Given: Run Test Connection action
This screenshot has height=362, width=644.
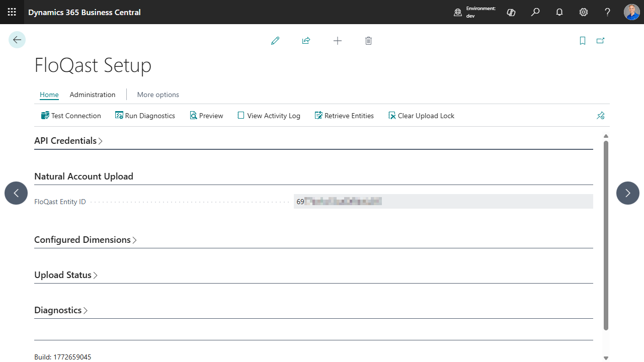Looking at the screenshot, I should pyautogui.click(x=71, y=116).
